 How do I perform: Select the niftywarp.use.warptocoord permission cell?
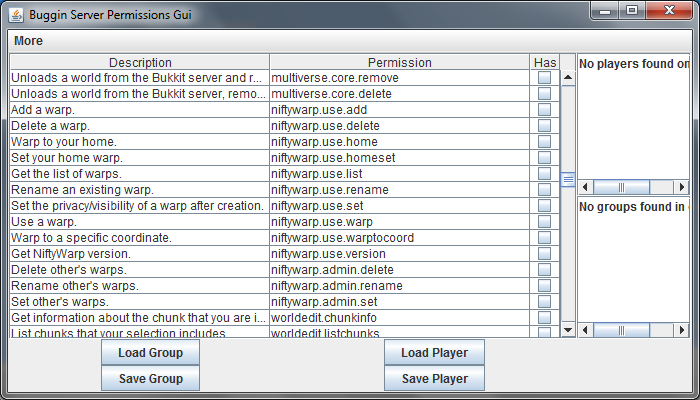(x=399, y=238)
